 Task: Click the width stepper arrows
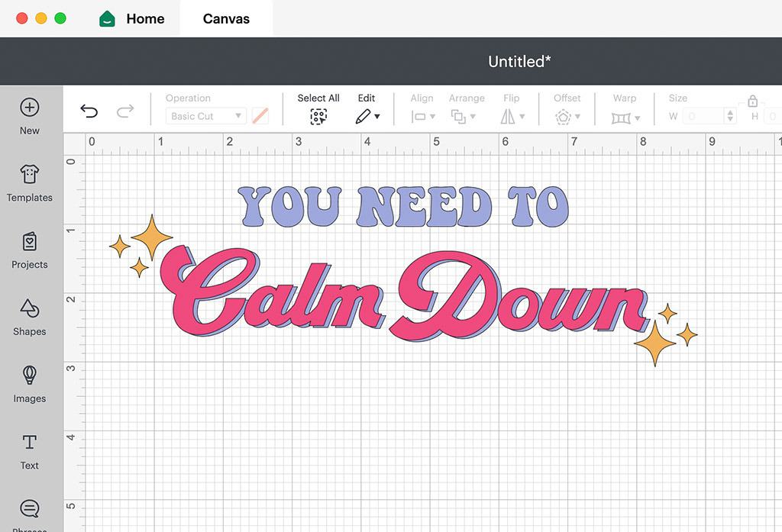[730, 116]
